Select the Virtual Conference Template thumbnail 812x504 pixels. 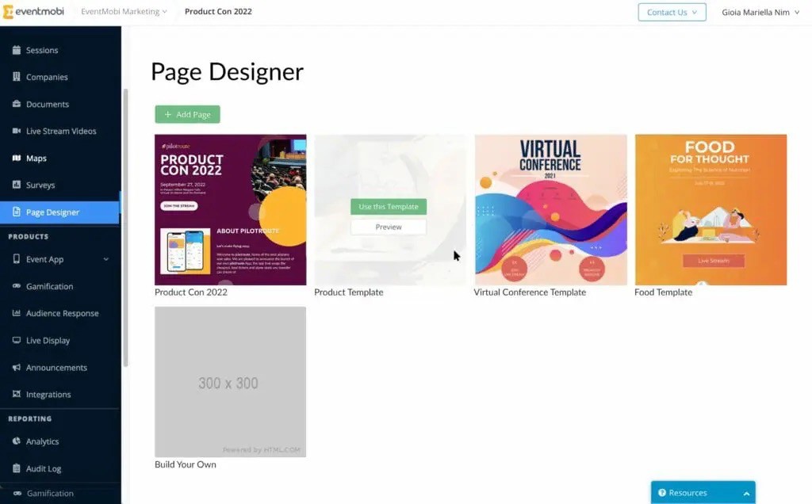pos(550,209)
